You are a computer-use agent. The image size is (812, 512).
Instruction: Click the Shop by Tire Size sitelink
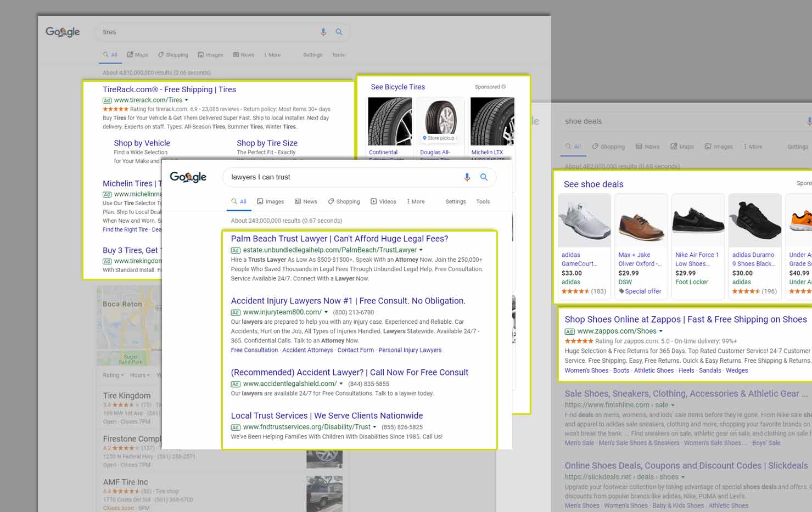tap(267, 143)
